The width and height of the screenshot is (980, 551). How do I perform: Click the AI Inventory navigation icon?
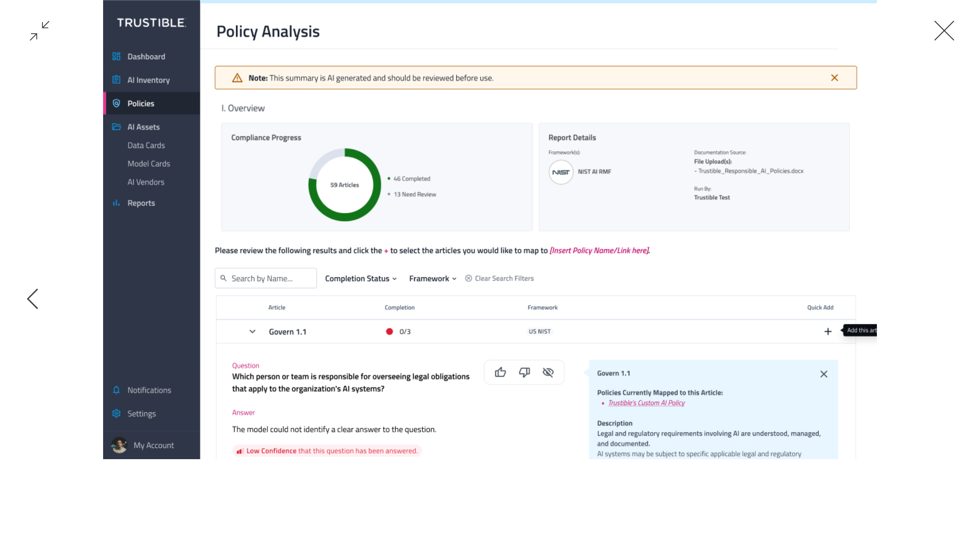[116, 80]
